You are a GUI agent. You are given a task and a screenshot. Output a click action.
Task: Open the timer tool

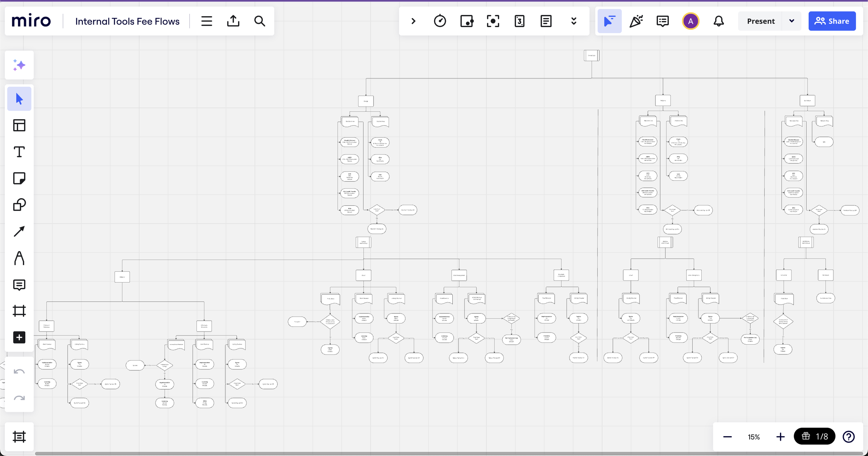[440, 21]
